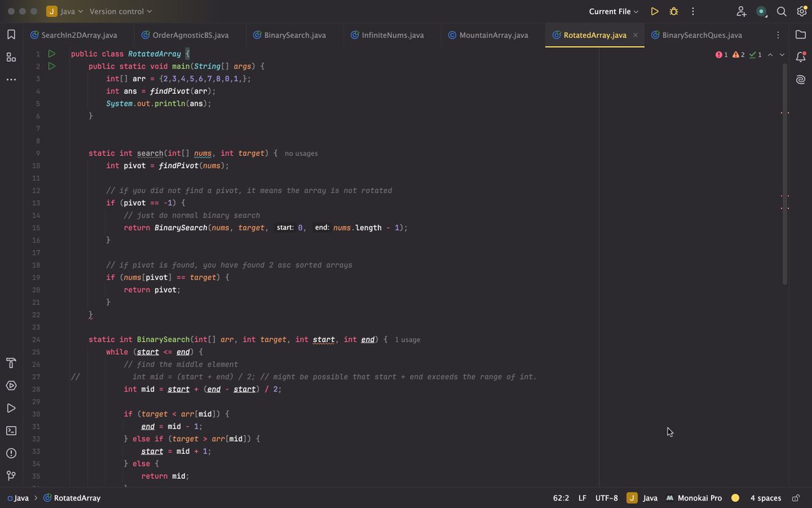Toggle read-only lock in status bar
This screenshot has width=812, height=508.
pos(796,498)
